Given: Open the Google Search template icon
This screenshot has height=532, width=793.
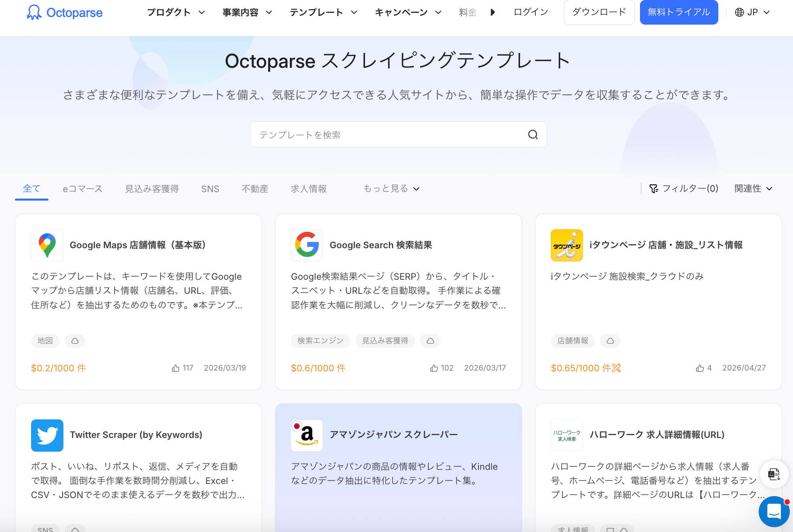Looking at the screenshot, I should tap(307, 245).
